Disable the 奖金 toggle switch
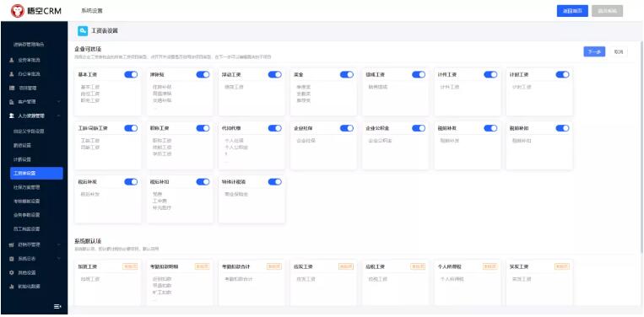644x317 pixels. tap(347, 75)
